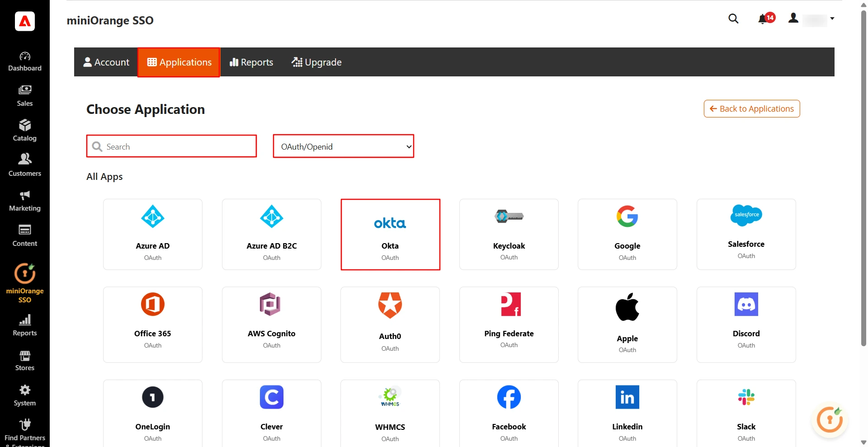Open the floating miniOrange help widget
The width and height of the screenshot is (868, 447).
pyautogui.click(x=830, y=420)
